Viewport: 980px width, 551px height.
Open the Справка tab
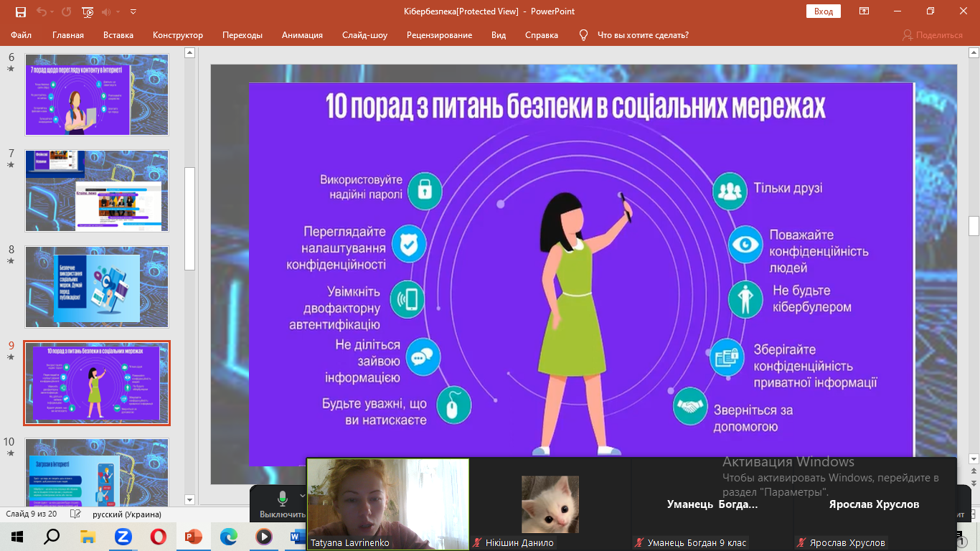pyautogui.click(x=542, y=34)
